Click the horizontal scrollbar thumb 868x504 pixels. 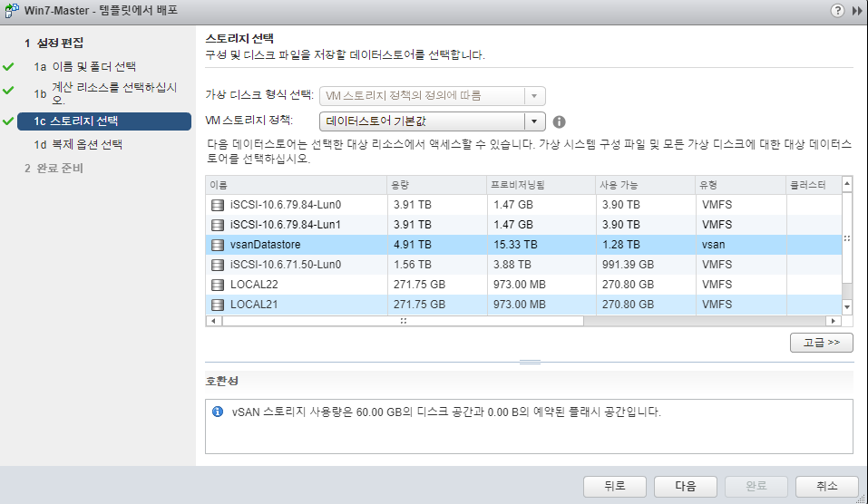(403, 321)
